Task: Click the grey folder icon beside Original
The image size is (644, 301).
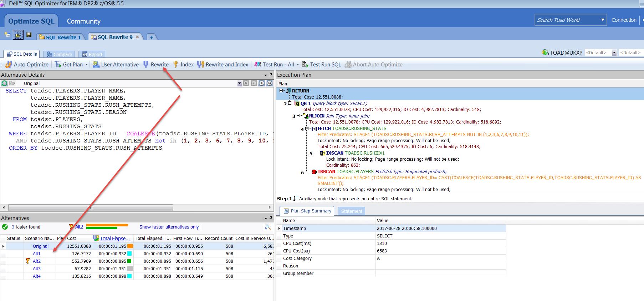Action: [12, 83]
